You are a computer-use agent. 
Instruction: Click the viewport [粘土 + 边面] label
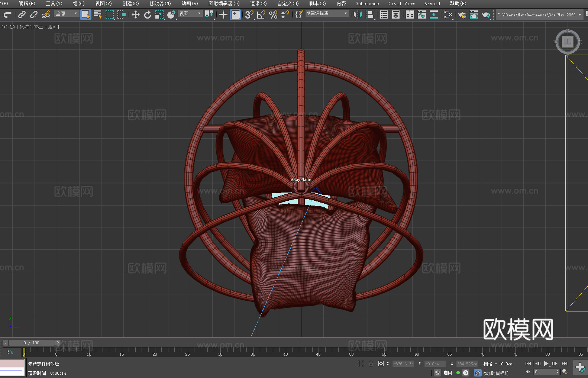click(46, 27)
